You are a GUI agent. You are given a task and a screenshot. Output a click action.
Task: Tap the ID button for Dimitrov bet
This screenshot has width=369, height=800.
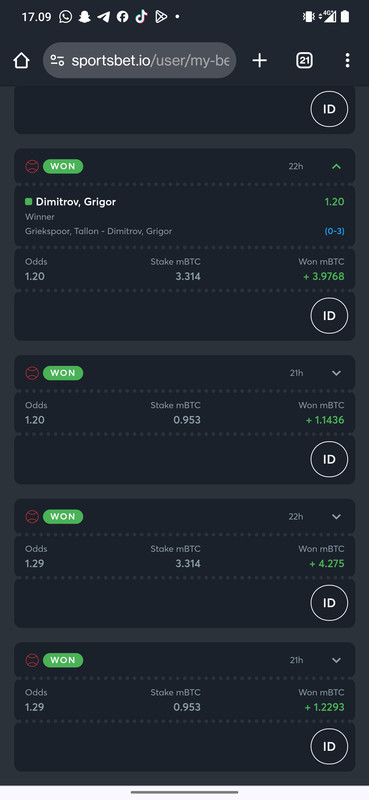click(329, 316)
